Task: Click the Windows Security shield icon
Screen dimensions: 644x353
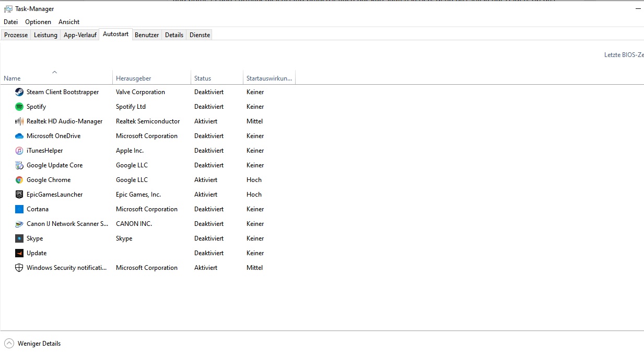Action: 19,268
